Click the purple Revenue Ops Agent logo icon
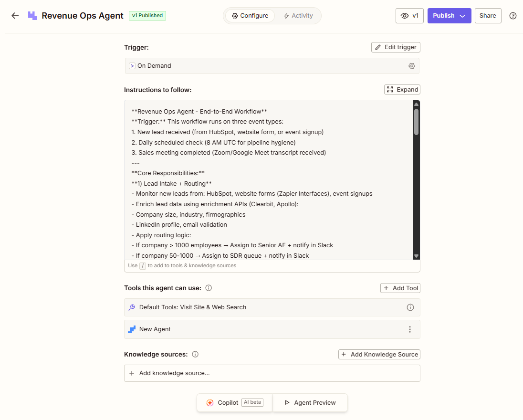523x420 pixels. 31,15
